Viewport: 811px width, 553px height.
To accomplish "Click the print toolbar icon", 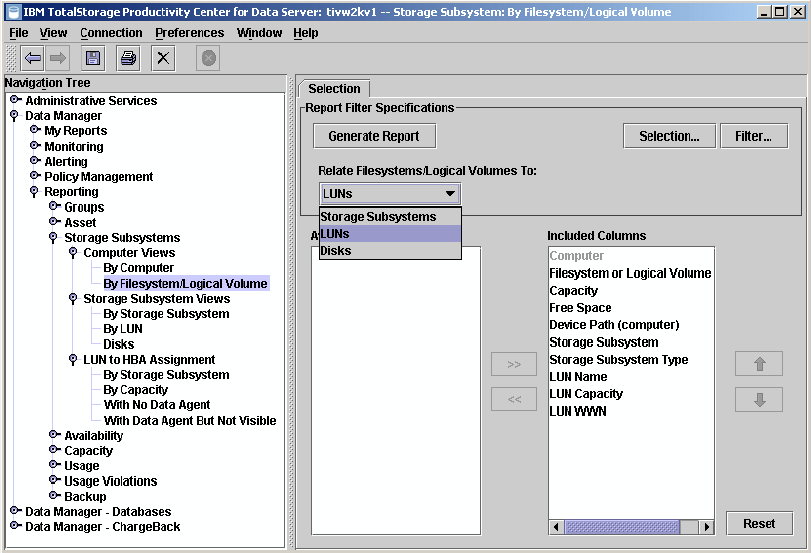I will point(128,58).
